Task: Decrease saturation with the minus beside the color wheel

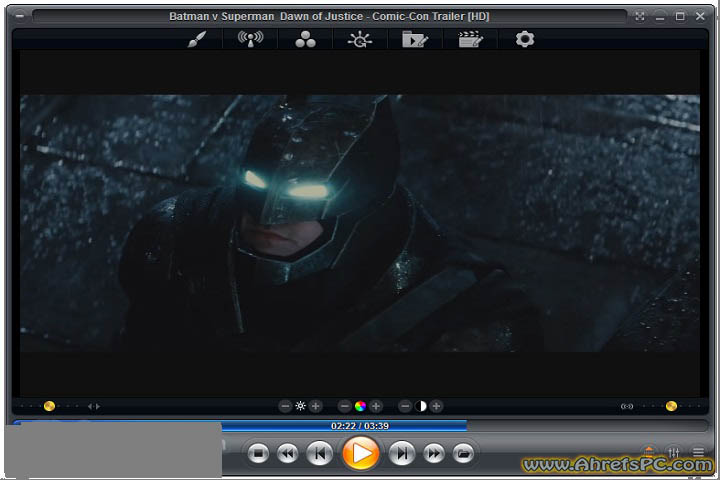Action: pos(344,406)
